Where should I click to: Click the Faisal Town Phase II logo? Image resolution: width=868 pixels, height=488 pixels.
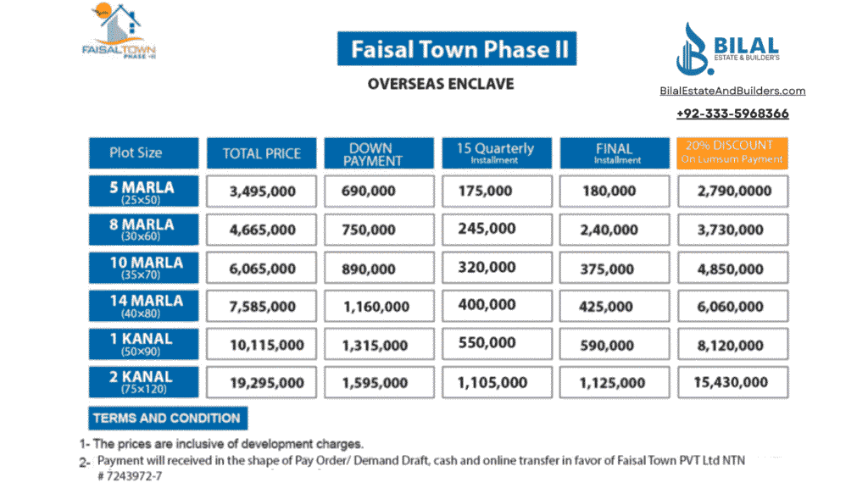pyautogui.click(x=119, y=32)
